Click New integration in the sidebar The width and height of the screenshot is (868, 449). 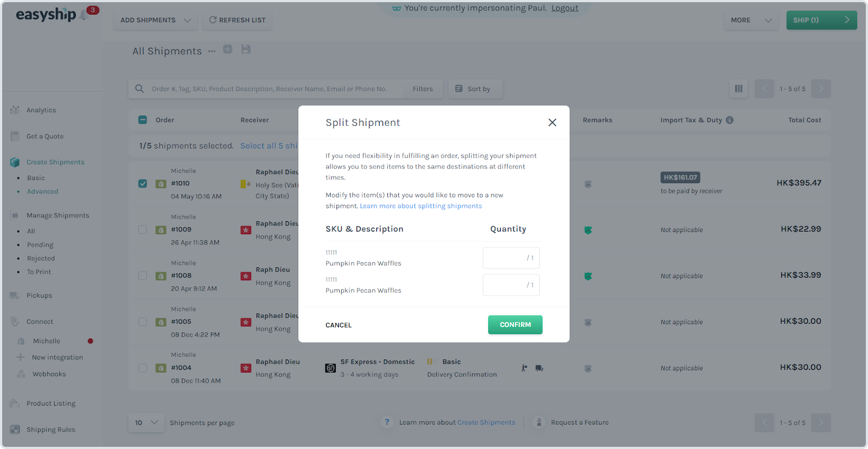(x=58, y=357)
